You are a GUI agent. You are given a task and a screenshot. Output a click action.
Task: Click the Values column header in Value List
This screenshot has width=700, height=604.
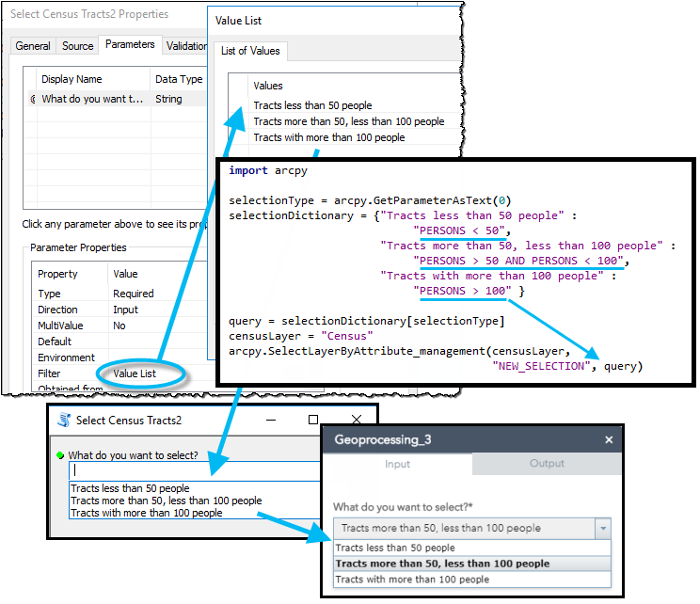pyautogui.click(x=268, y=86)
